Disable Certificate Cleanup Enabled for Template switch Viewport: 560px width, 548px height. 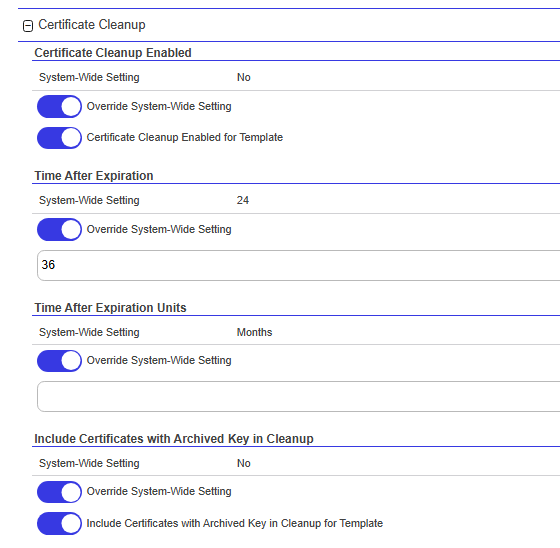[59, 138]
